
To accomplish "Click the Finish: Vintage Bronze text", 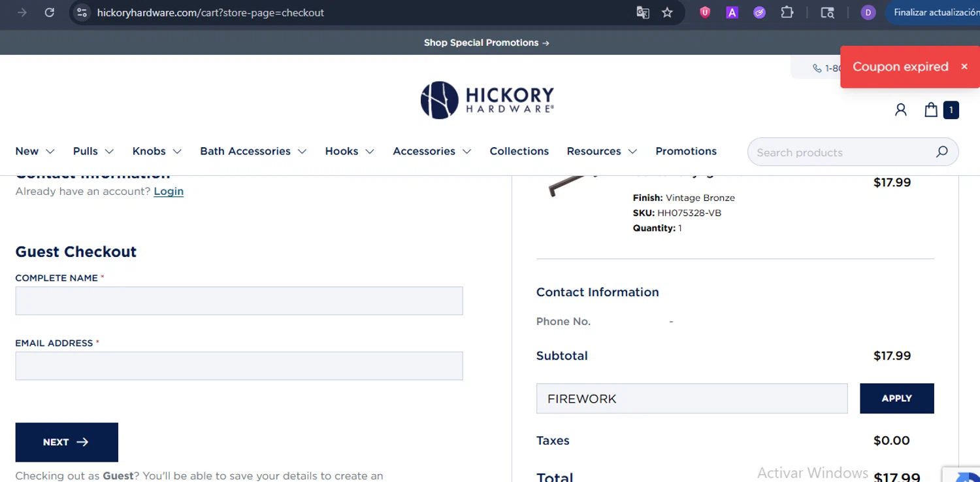I will [x=683, y=198].
